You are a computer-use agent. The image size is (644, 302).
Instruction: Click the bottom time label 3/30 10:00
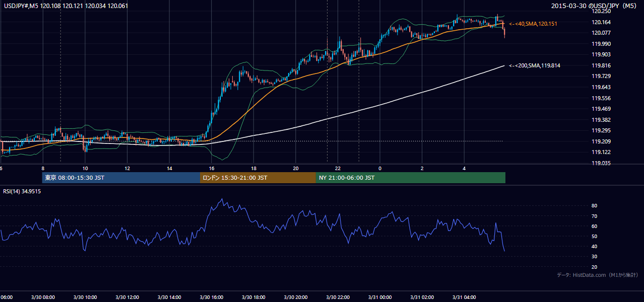point(85,297)
